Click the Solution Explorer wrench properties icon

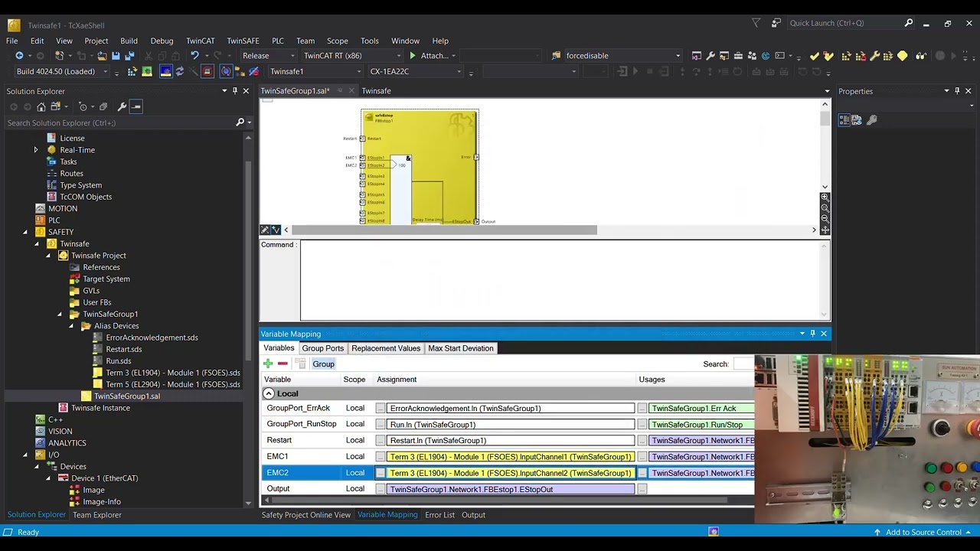tap(122, 106)
